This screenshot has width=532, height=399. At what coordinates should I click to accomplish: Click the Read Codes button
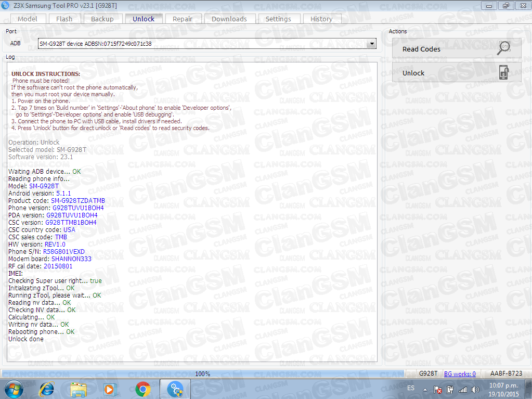(x=457, y=48)
